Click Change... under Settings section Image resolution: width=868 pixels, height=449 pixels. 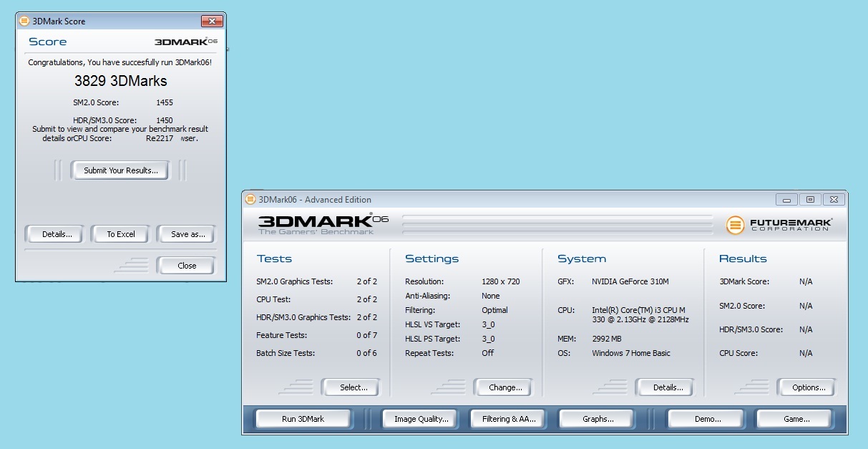coord(505,387)
